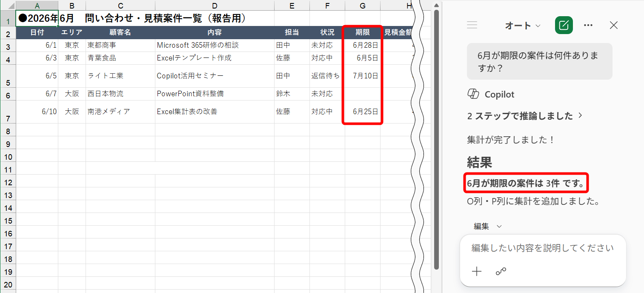
Task: Click the connector icon next to the plus
Action: point(501,271)
